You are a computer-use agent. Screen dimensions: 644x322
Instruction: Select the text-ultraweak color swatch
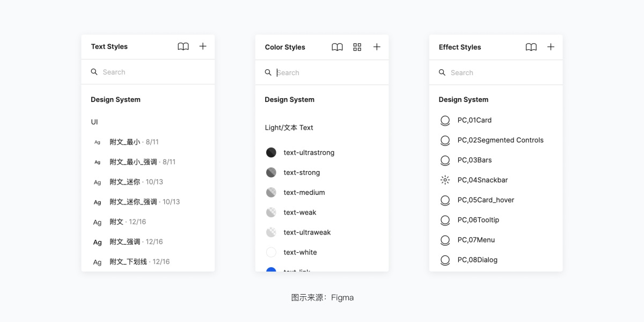pos(271,232)
